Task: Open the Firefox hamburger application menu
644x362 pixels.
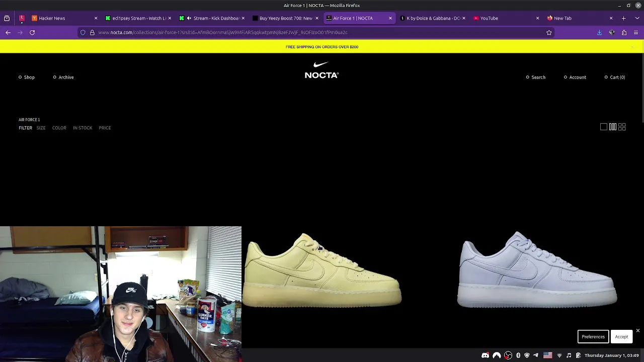Action: [x=636, y=32]
